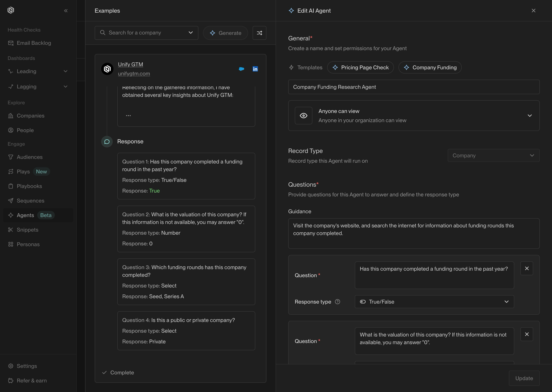The height and width of the screenshot is (392, 552).
Task: Open the unifygtm.com link
Action: coord(134,74)
